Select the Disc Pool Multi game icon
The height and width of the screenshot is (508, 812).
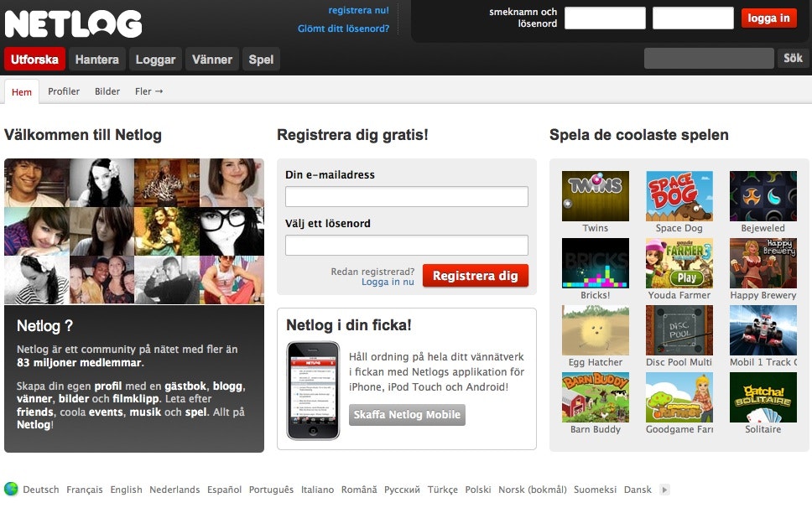coord(679,330)
